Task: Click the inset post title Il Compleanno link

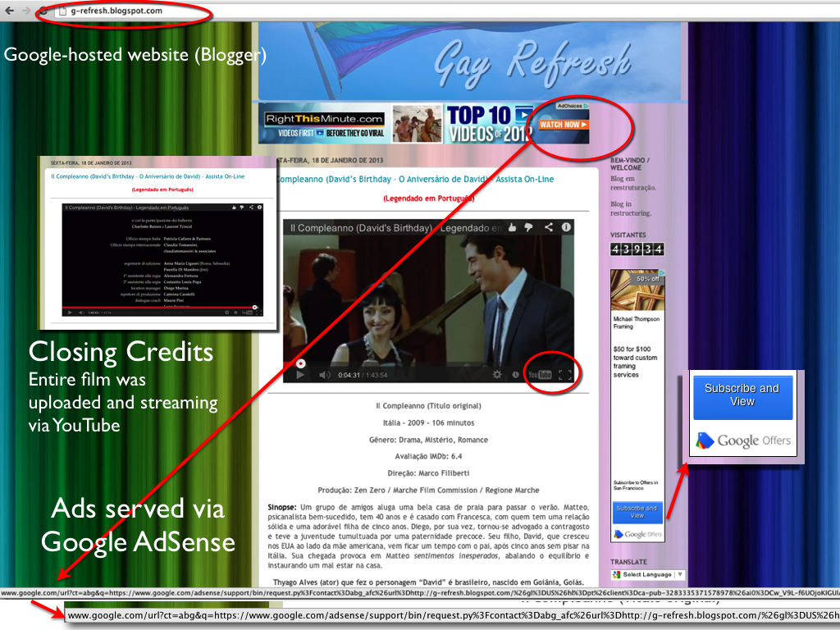Action: [148, 176]
